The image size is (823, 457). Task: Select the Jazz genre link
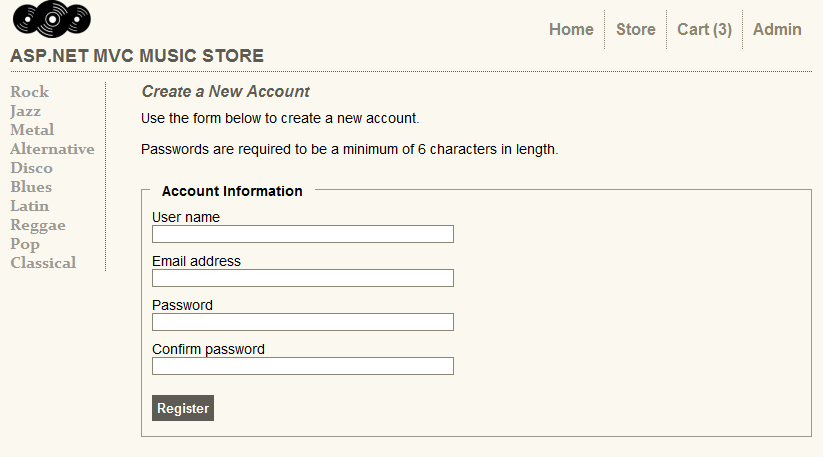click(25, 111)
